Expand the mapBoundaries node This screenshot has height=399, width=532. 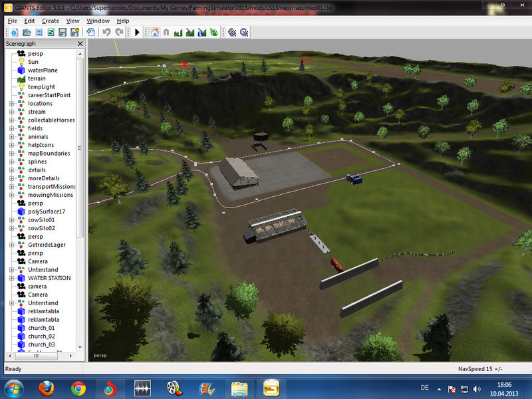tap(11, 154)
